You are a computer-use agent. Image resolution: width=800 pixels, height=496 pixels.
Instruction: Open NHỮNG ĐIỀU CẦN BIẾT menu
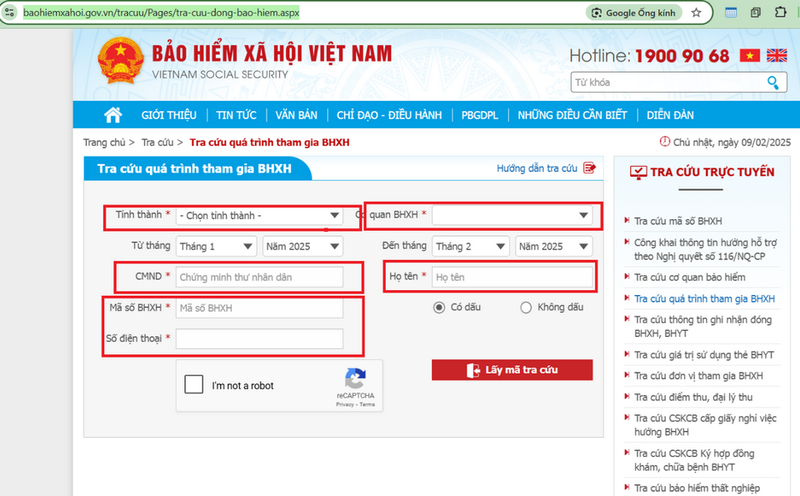click(x=572, y=115)
